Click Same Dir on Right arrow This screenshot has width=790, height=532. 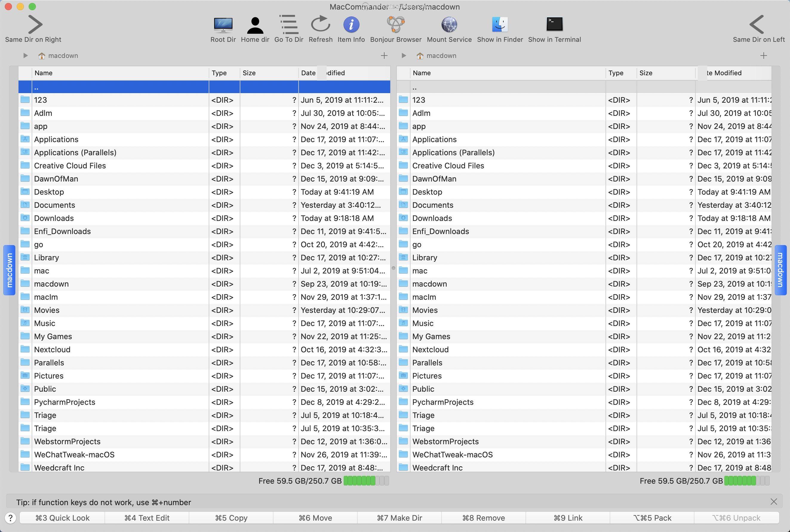(x=35, y=25)
